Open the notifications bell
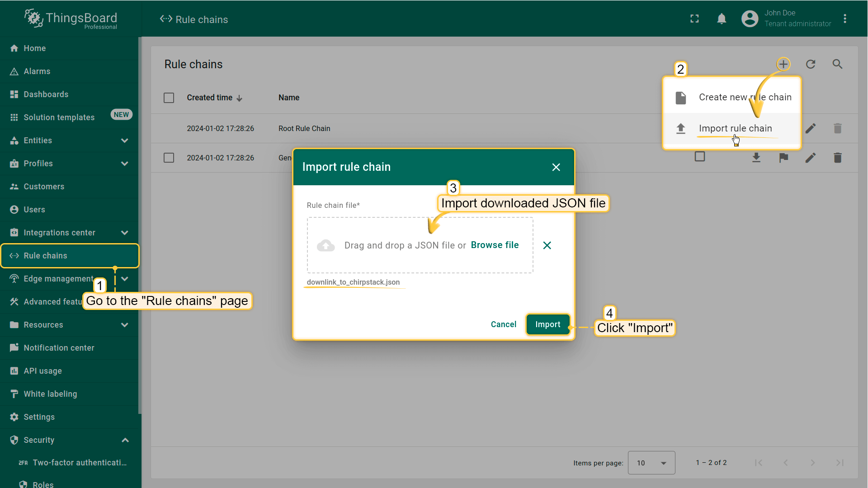The image size is (868, 488). click(x=722, y=19)
